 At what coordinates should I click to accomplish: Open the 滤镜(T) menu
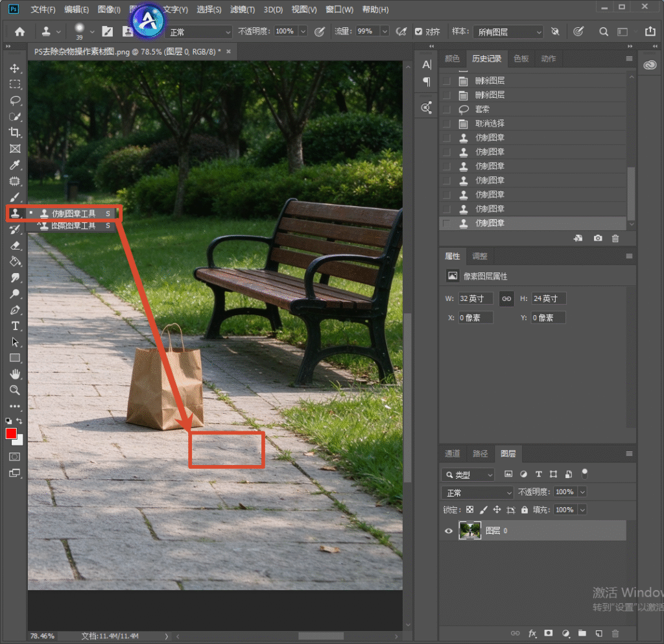pos(243,9)
